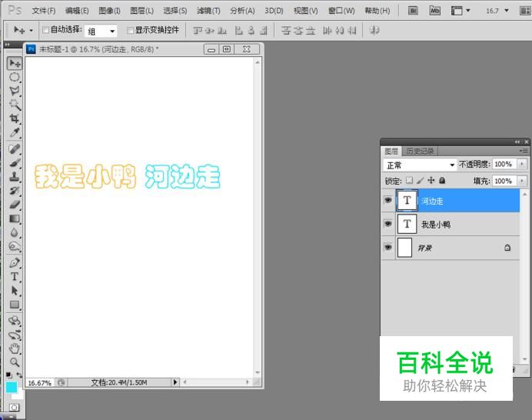Switch to the 历史记录 tab

click(420, 151)
